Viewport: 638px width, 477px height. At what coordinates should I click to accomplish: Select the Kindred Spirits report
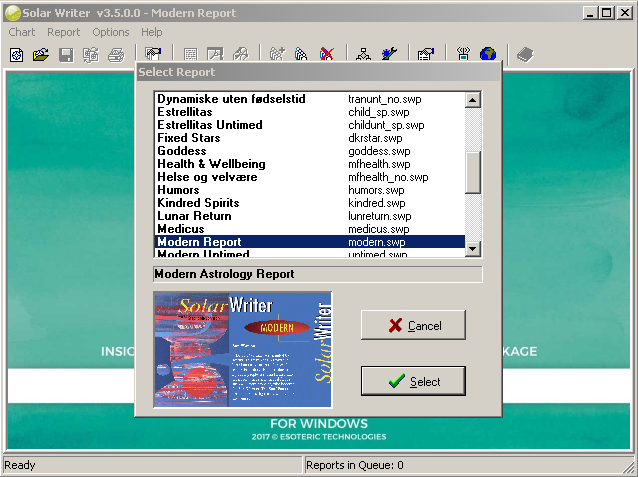click(310, 203)
